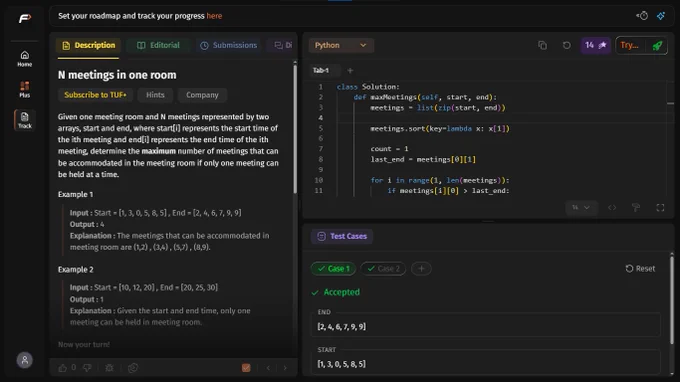The image size is (680, 382).
Task: Open the Test Cases tab
Action: 342,236
